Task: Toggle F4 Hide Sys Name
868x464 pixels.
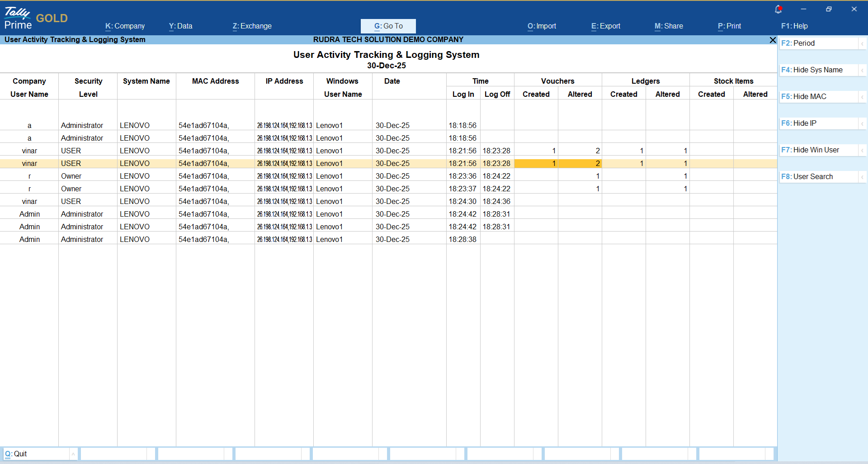Action: click(x=817, y=70)
